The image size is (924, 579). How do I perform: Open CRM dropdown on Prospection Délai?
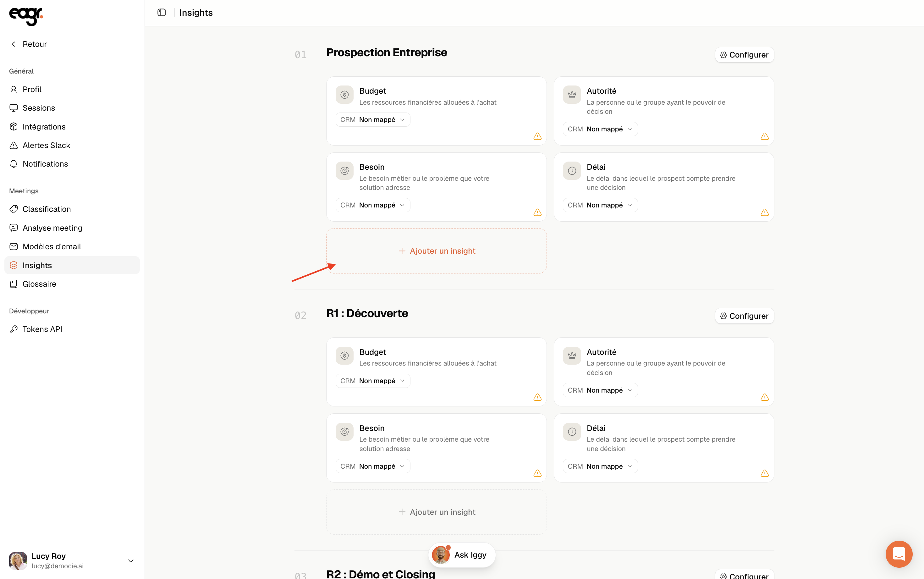click(600, 205)
